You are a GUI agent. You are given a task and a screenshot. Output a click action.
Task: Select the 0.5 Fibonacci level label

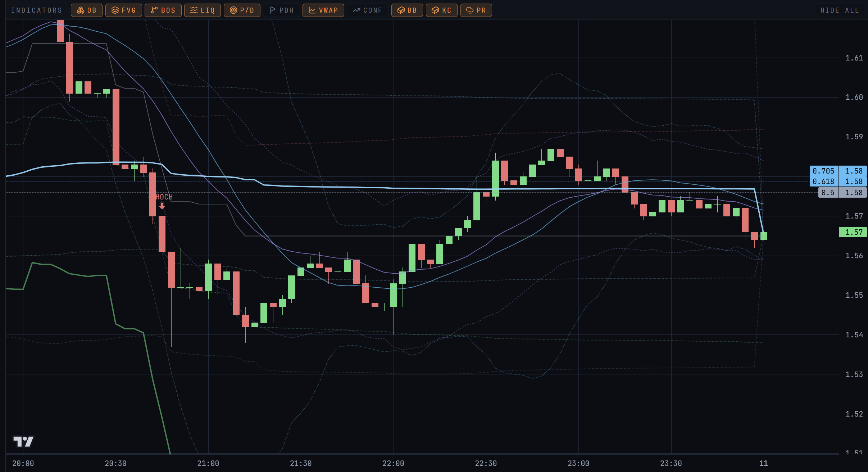[828, 193]
